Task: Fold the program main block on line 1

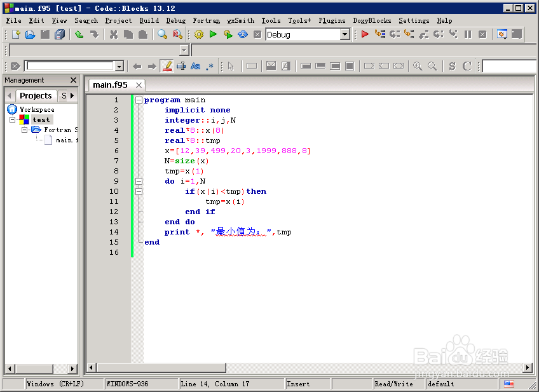Action: click(x=139, y=100)
